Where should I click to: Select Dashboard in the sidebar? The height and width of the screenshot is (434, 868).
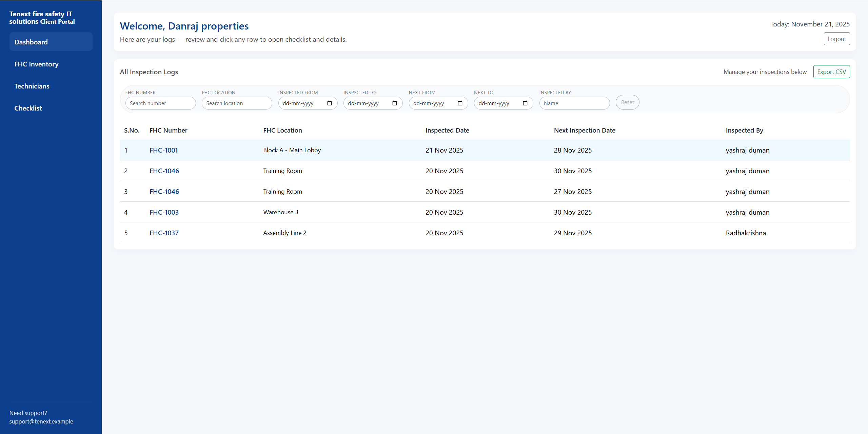pos(31,42)
